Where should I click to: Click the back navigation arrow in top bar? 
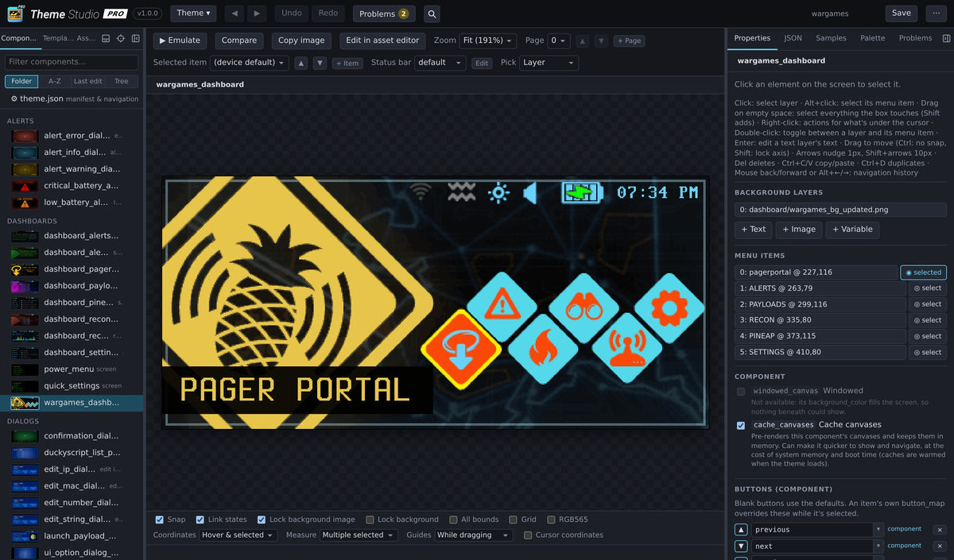[x=234, y=14]
